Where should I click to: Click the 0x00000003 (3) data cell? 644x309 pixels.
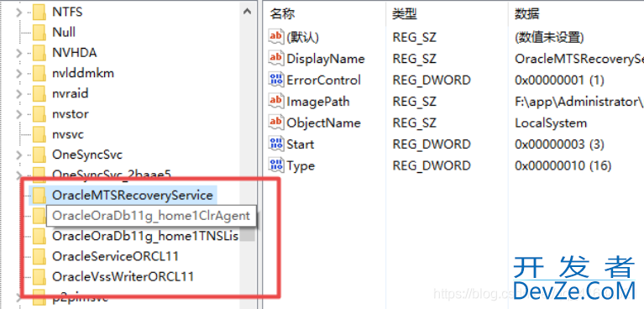point(559,144)
